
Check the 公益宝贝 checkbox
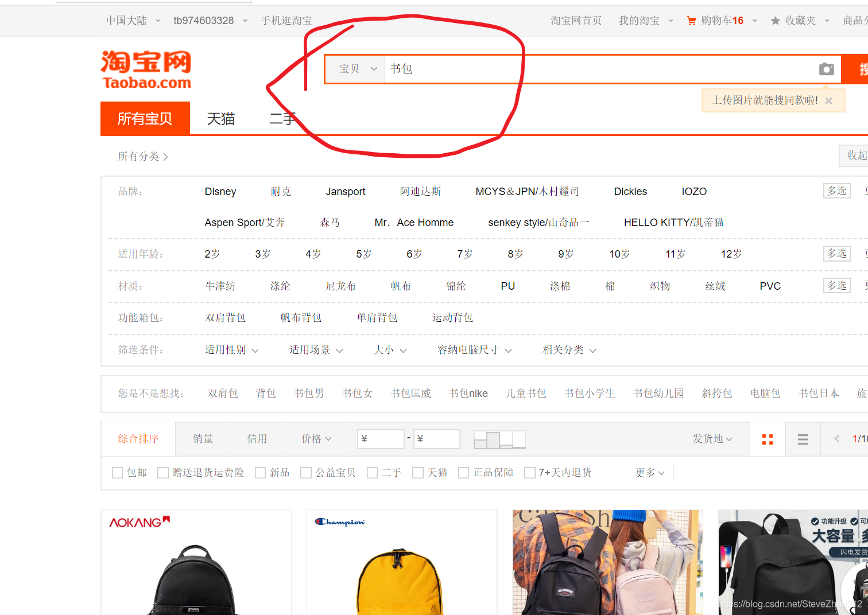tap(306, 473)
